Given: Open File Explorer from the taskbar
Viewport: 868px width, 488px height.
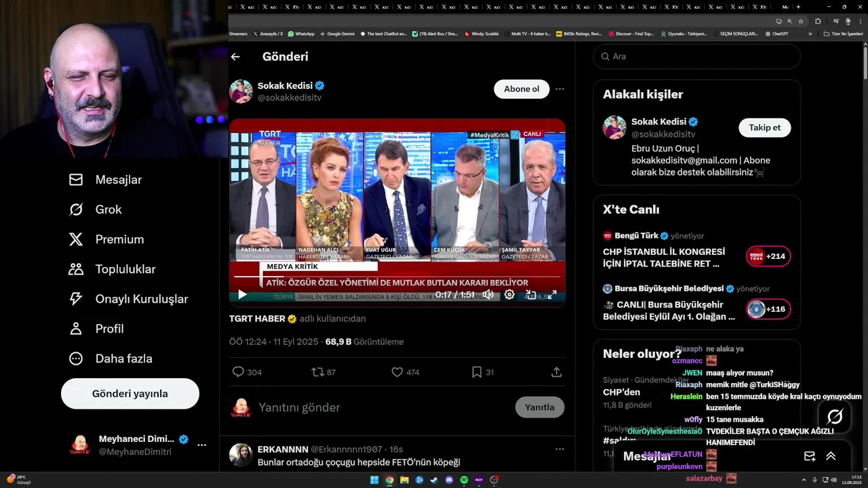Looking at the screenshot, I should click(404, 480).
